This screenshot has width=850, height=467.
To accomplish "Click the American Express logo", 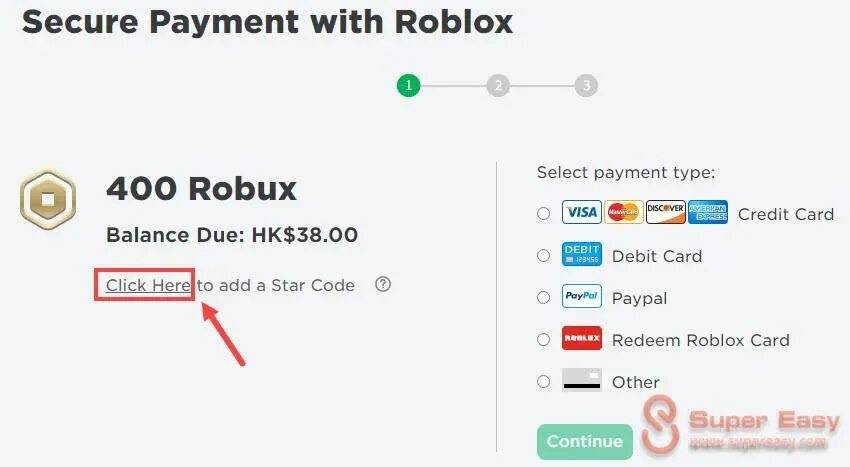I will 708,212.
